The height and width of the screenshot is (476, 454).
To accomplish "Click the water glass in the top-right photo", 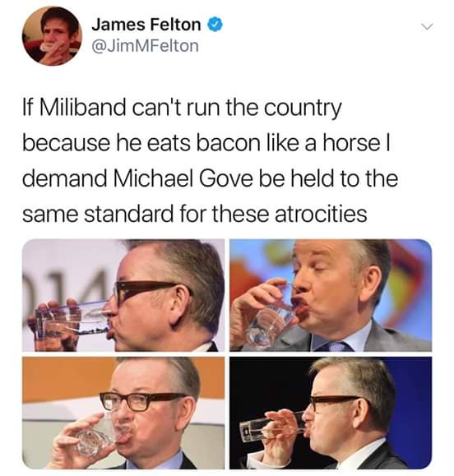I will click(271, 321).
